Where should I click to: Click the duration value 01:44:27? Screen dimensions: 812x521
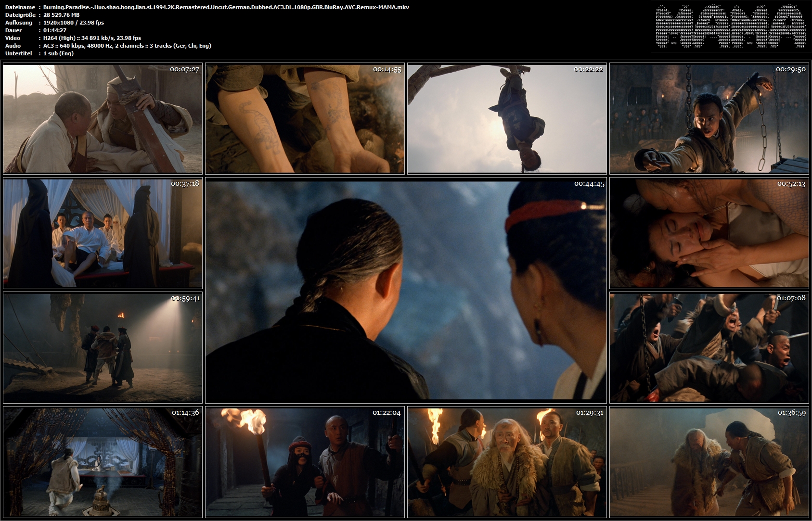tap(55, 30)
